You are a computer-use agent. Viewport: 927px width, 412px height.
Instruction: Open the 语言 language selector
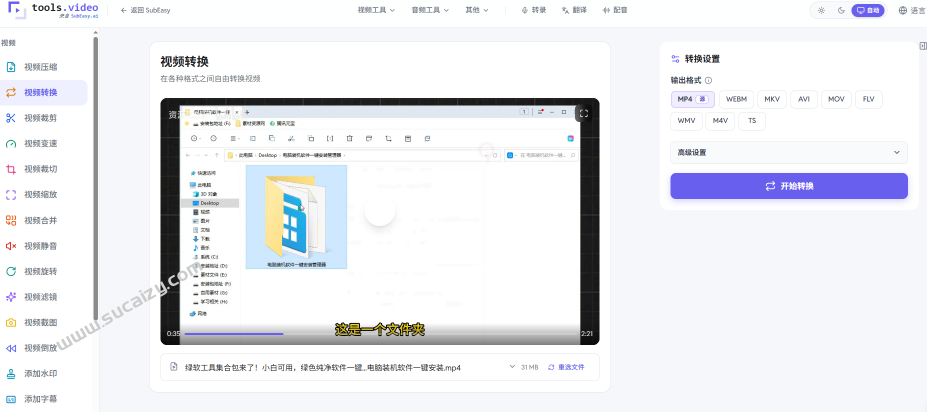[912, 10]
